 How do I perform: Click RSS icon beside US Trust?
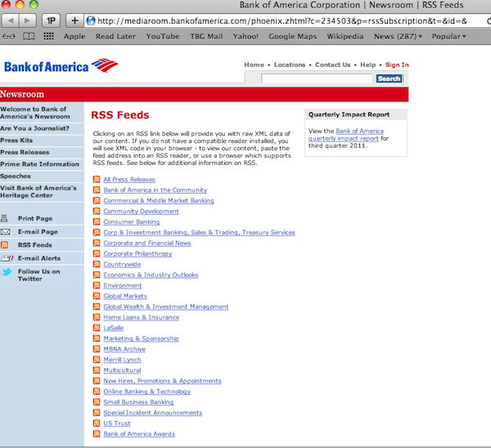pyautogui.click(x=97, y=423)
